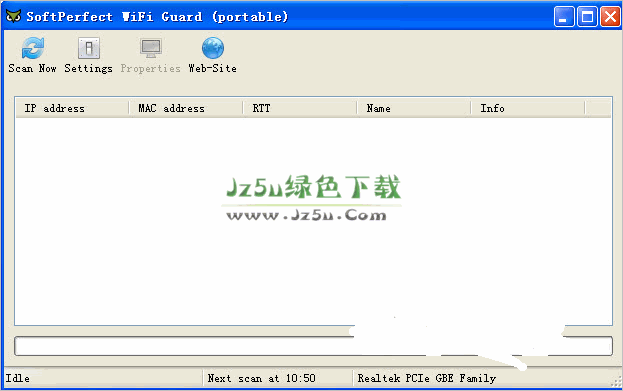This screenshot has height=391, width=623.
Task: Open the Web-Site globe icon
Action: [x=213, y=48]
